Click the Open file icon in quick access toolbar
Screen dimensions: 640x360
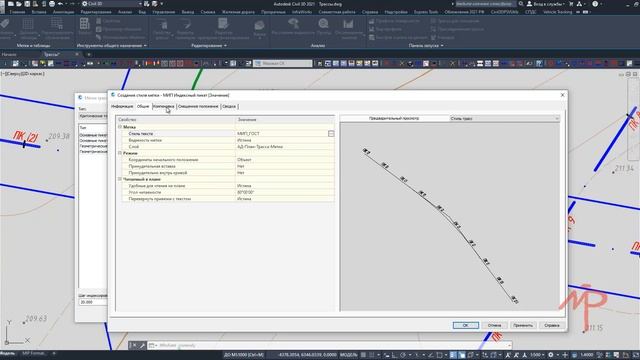coord(19,4)
